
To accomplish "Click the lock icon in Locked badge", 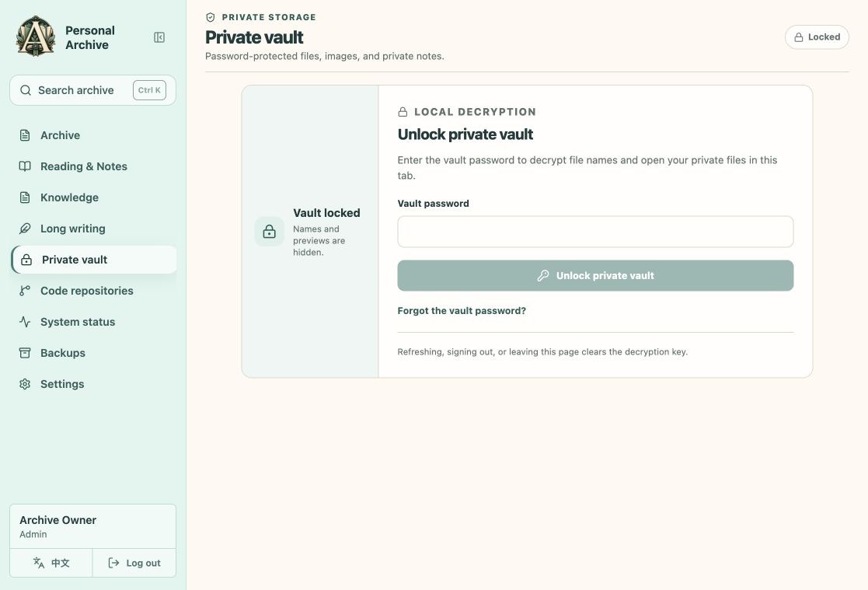I will [x=799, y=37].
